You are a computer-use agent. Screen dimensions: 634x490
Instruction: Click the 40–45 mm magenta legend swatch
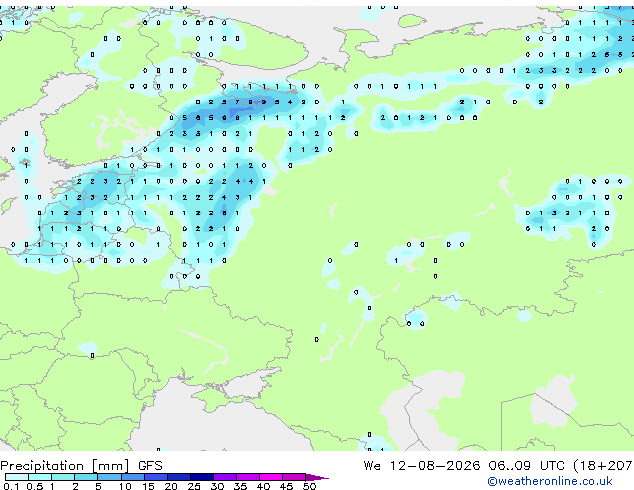[x=270, y=477]
